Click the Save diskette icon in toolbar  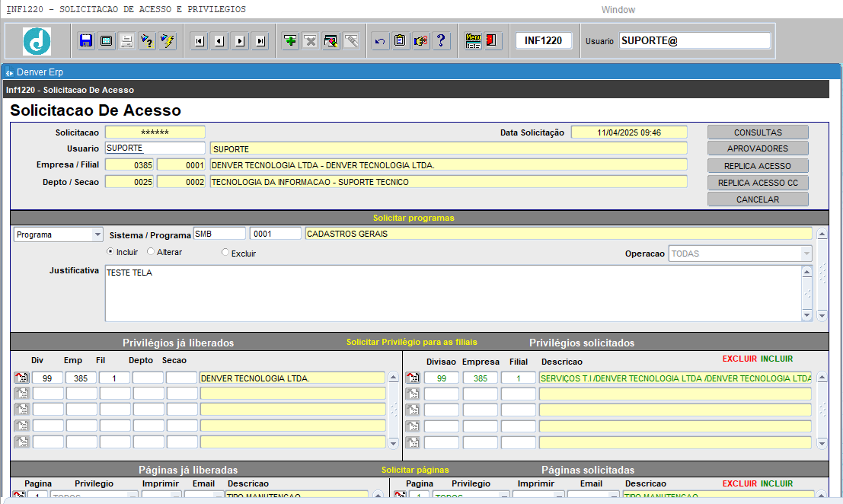point(86,41)
